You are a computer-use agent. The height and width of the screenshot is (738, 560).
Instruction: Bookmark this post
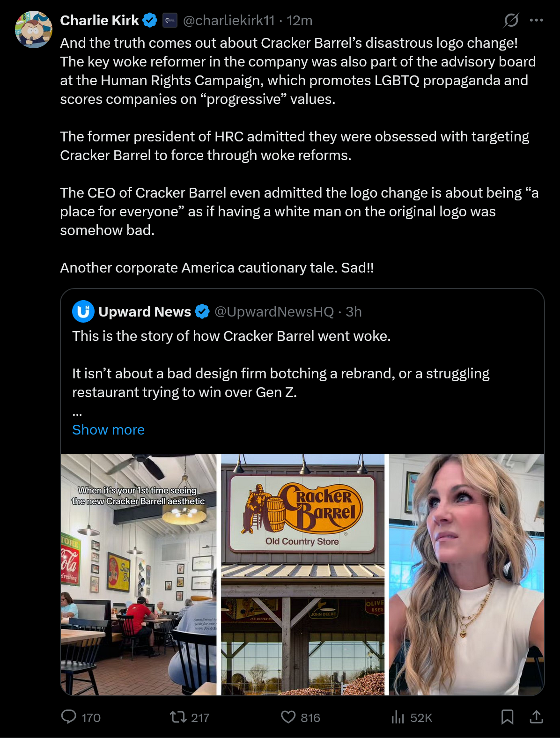(x=507, y=717)
